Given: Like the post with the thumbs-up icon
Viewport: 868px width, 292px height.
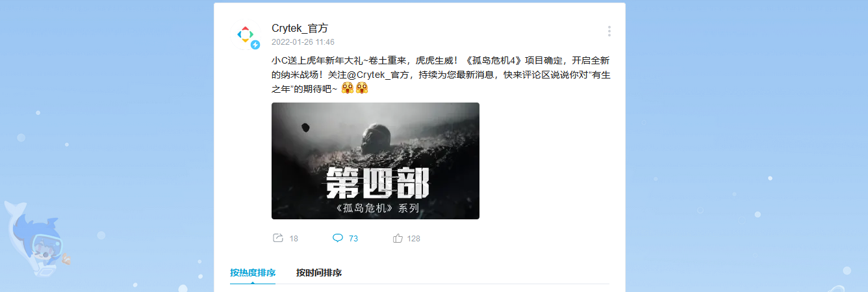Looking at the screenshot, I should tap(398, 238).
